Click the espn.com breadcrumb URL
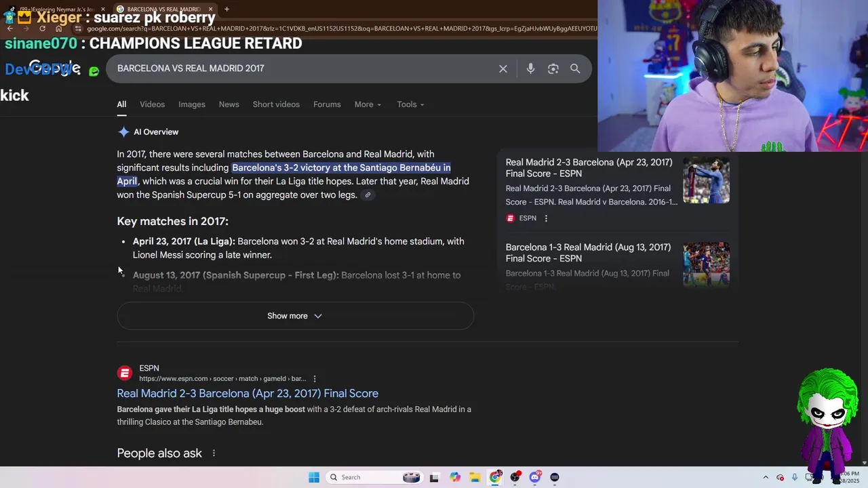 pos(222,379)
